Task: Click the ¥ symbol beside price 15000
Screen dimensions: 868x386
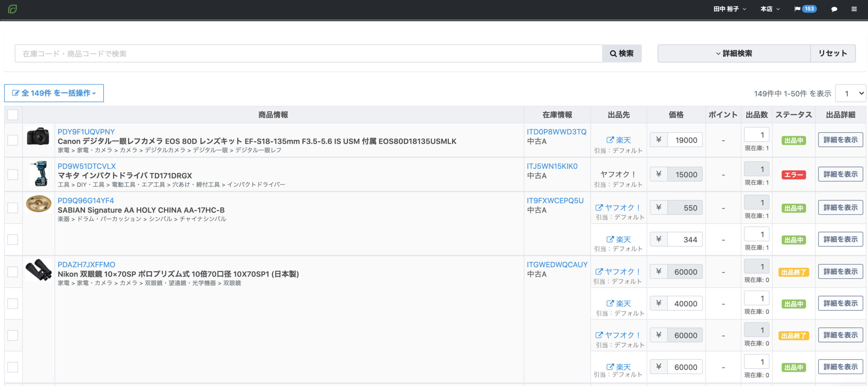Action: [x=659, y=174]
